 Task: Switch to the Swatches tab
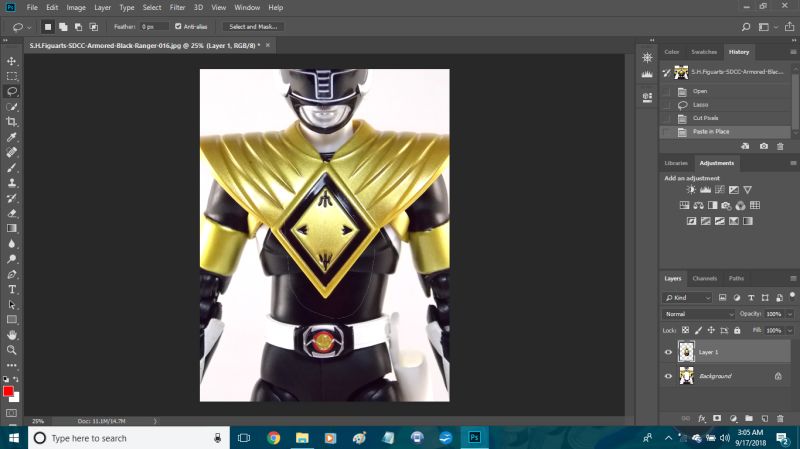coord(704,52)
